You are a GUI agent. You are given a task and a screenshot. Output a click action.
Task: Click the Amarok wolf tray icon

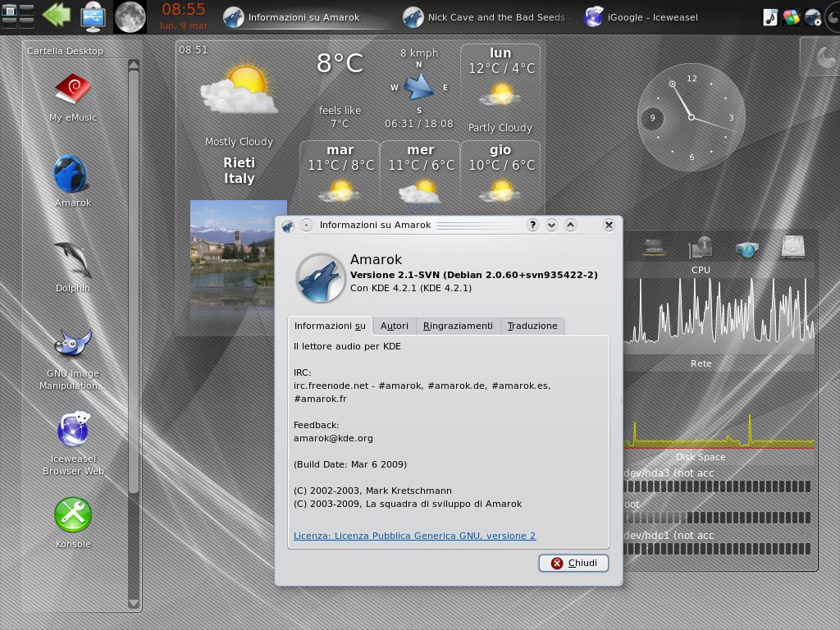(813, 17)
